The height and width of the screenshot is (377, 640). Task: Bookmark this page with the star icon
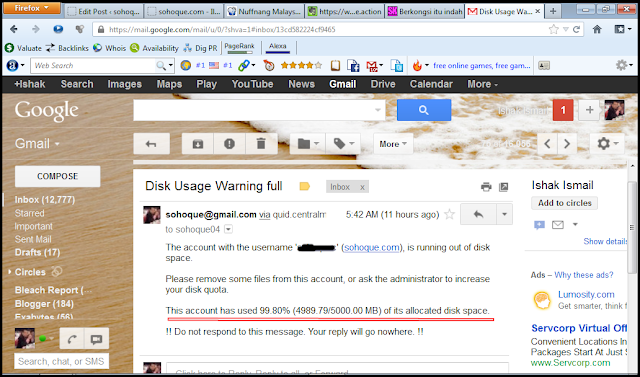[553, 29]
